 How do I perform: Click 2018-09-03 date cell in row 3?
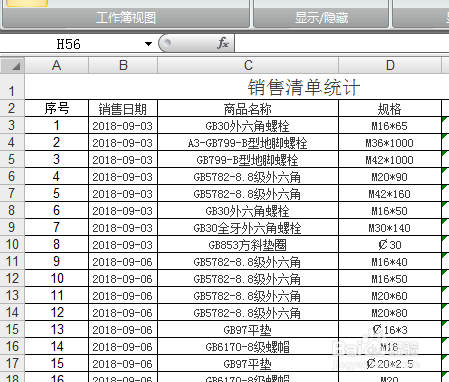123,125
